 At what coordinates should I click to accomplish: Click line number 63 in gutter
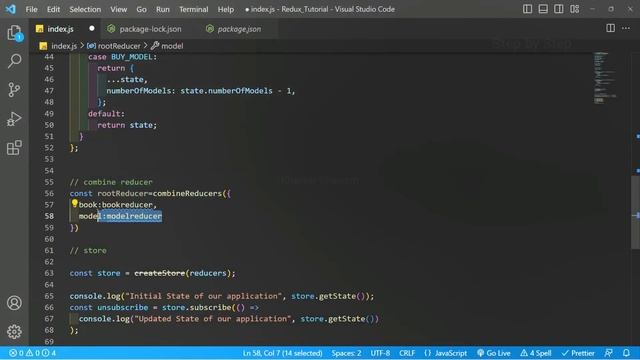(49, 273)
